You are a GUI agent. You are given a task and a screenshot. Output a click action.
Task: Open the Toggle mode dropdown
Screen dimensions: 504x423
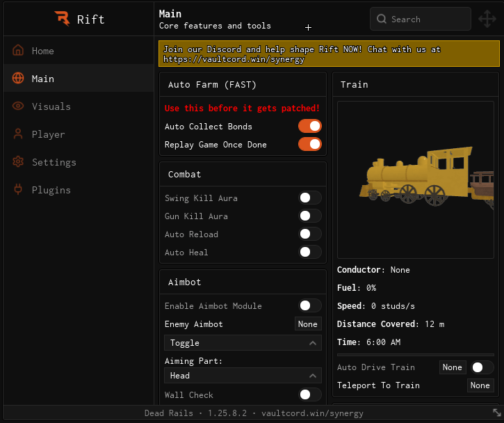(243, 343)
